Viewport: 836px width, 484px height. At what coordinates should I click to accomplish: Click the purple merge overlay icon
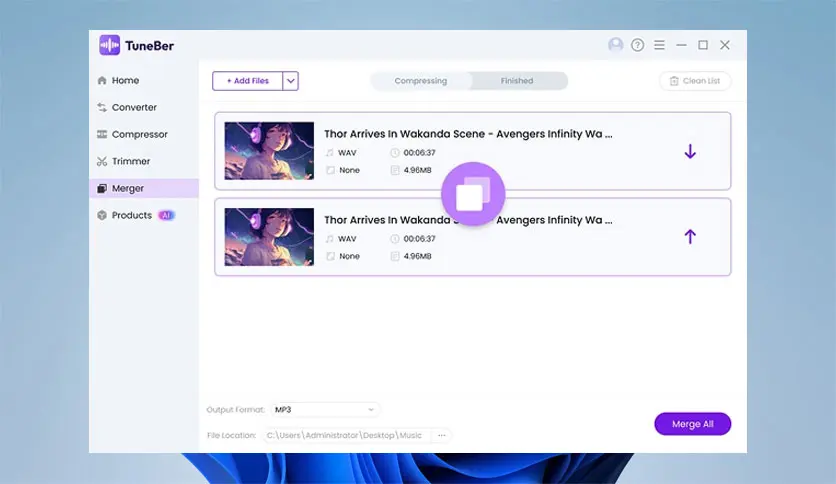(473, 194)
